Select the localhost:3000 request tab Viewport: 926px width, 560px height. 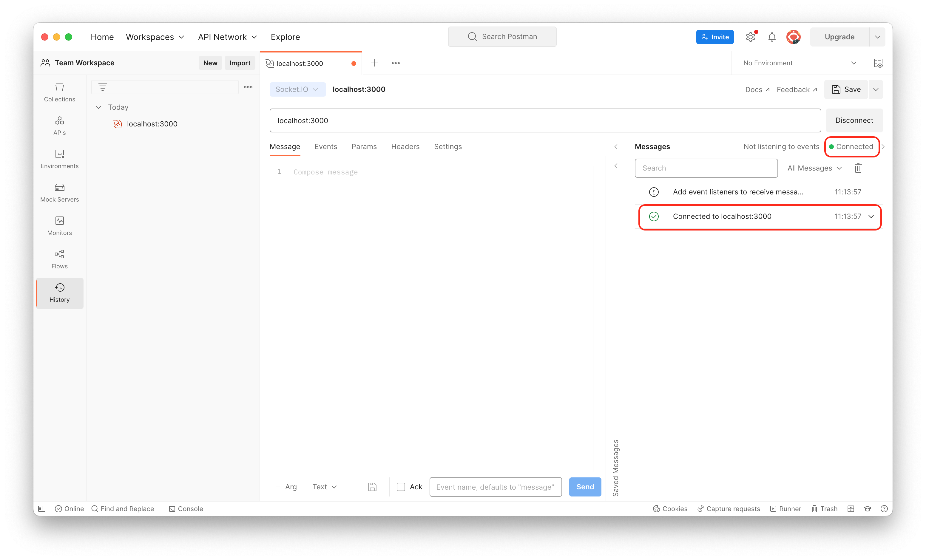coord(311,63)
